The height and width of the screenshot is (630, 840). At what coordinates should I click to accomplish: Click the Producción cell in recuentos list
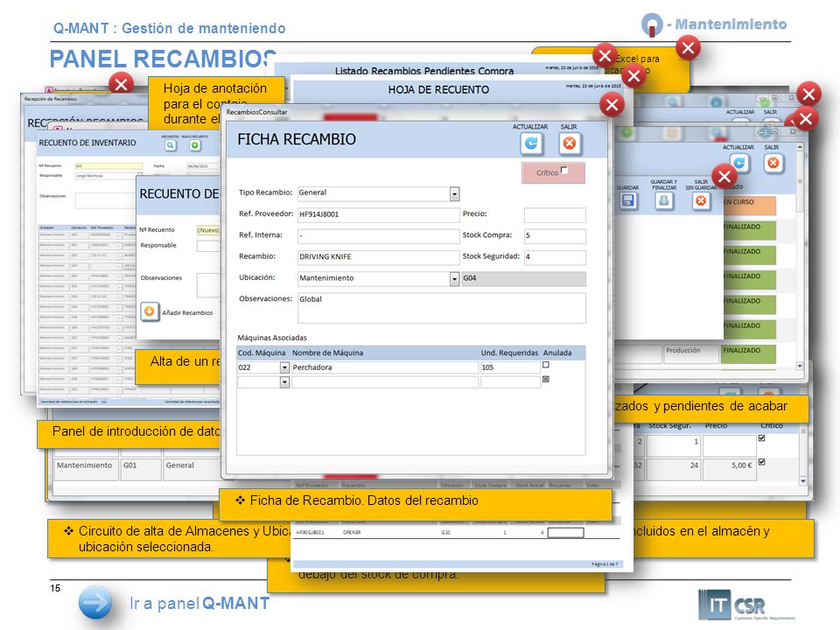coord(689,353)
